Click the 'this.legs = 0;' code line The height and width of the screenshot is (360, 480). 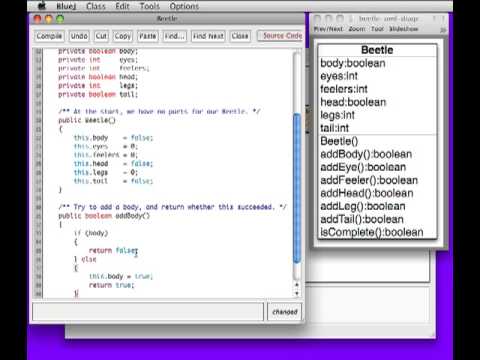[x=106, y=172]
